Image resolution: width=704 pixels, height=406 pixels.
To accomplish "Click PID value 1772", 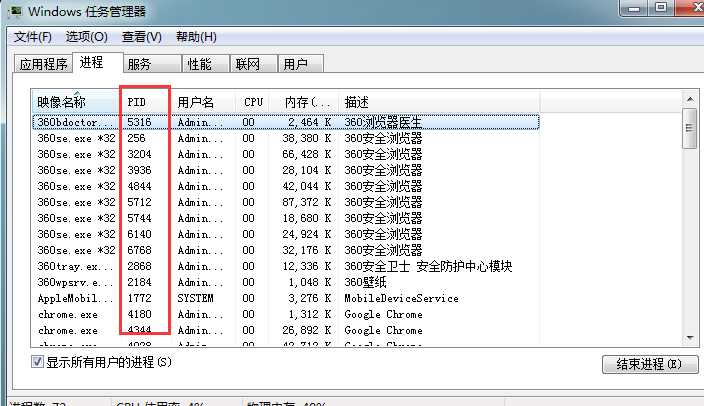I will [139, 298].
